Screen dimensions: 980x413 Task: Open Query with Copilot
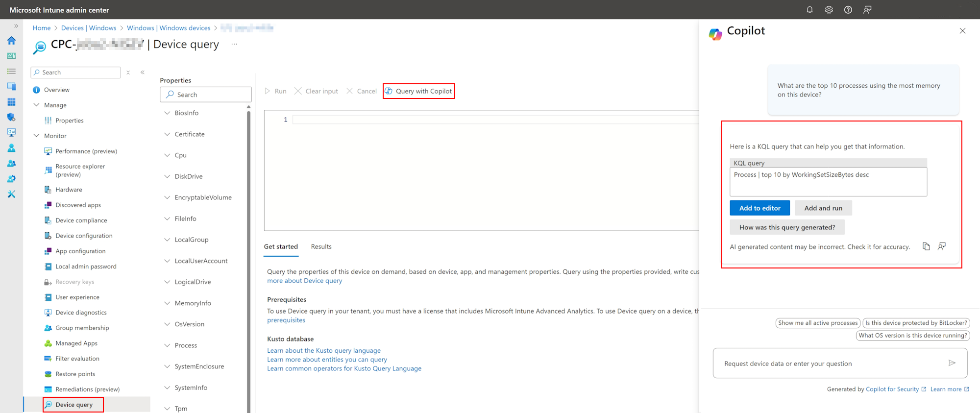pos(418,91)
